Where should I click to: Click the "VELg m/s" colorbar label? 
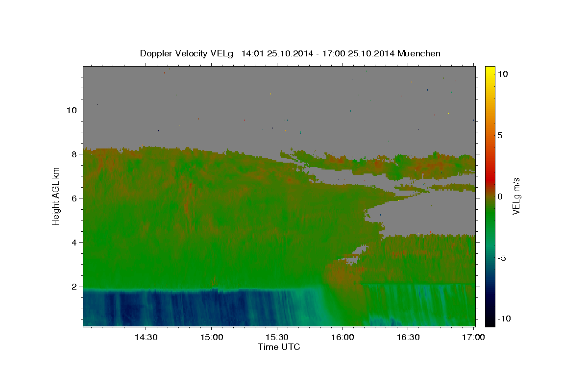pyautogui.click(x=516, y=196)
